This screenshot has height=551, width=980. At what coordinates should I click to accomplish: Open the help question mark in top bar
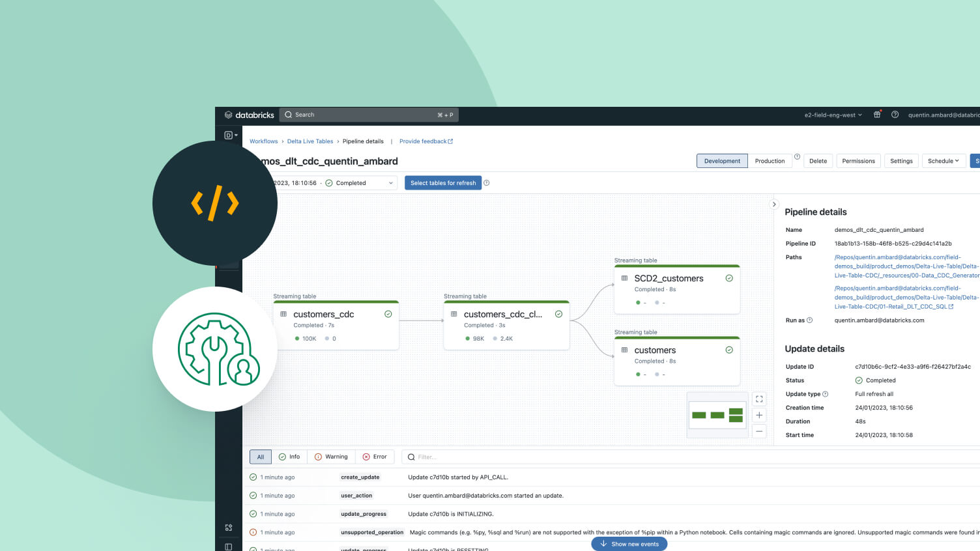[x=895, y=115]
